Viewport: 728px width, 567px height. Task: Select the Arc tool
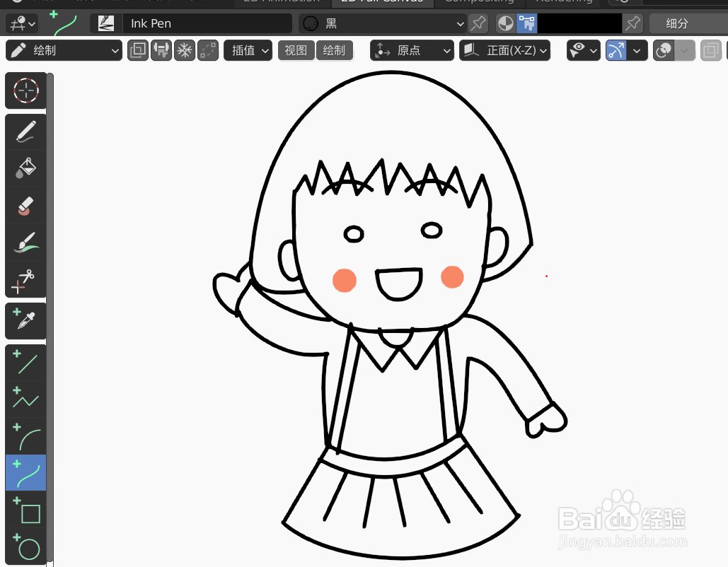pos(26,436)
